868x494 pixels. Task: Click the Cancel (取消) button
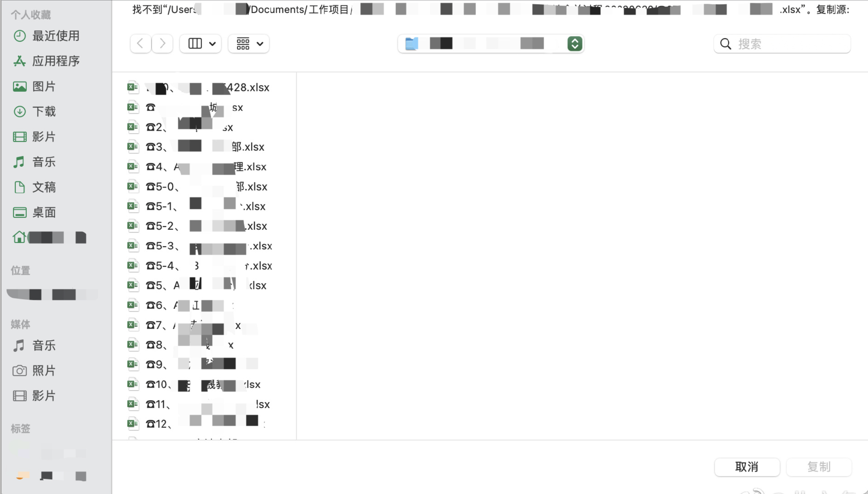click(x=747, y=467)
